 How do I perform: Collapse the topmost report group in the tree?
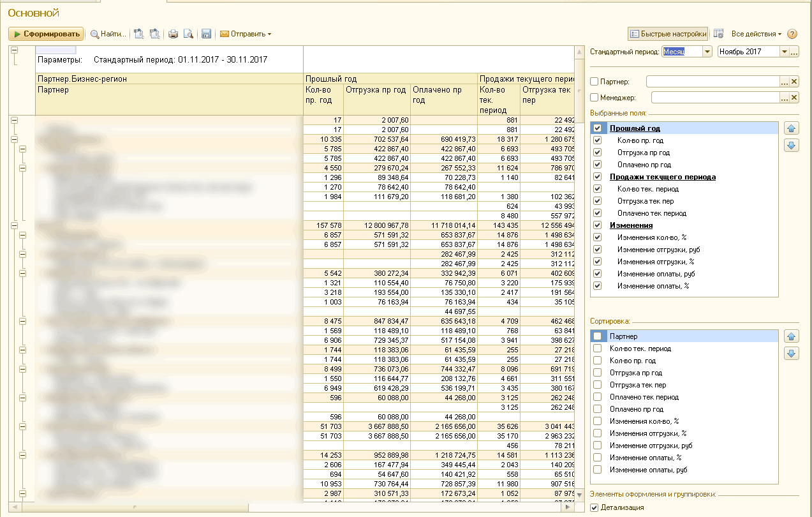(x=13, y=50)
